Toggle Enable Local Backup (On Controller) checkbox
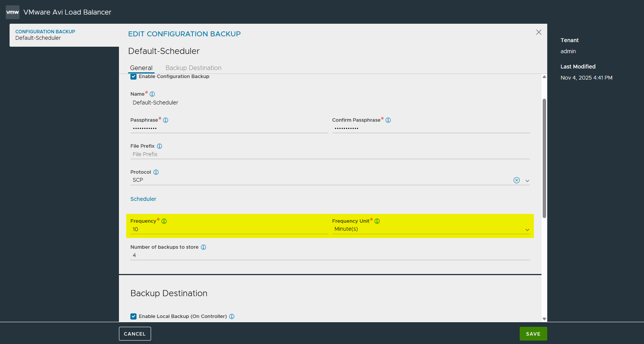Screen dimensions: 644x344 pyautogui.click(x=133, y=316)
